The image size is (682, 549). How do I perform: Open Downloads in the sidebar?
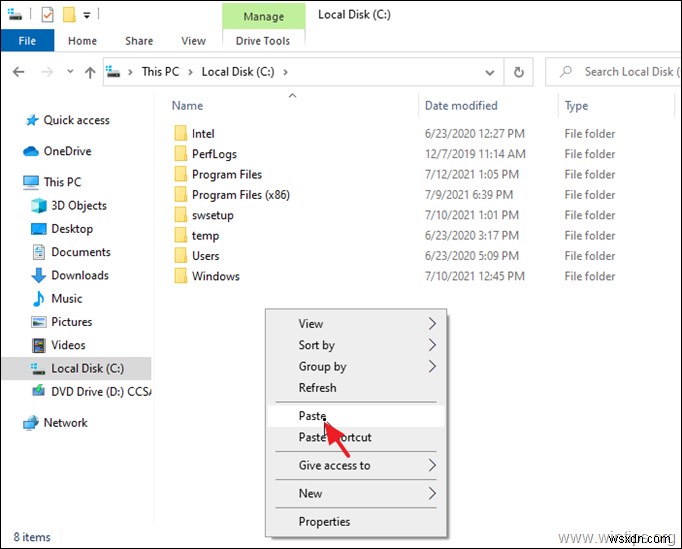(x=80, y=275)
